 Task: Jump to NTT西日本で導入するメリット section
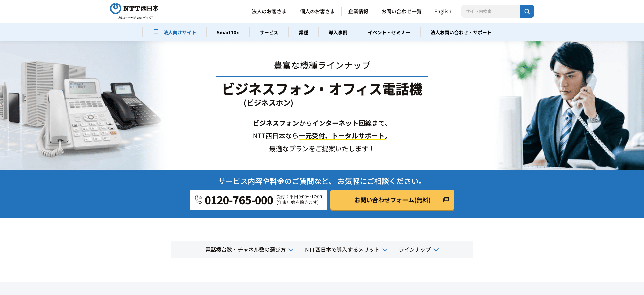tap(342, 250)
